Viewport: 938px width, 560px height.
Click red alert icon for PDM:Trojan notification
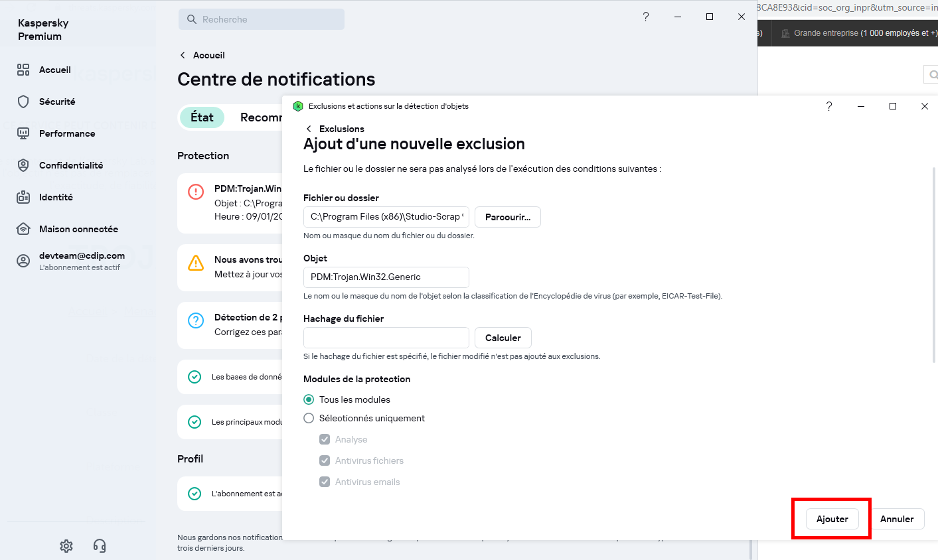196,192
